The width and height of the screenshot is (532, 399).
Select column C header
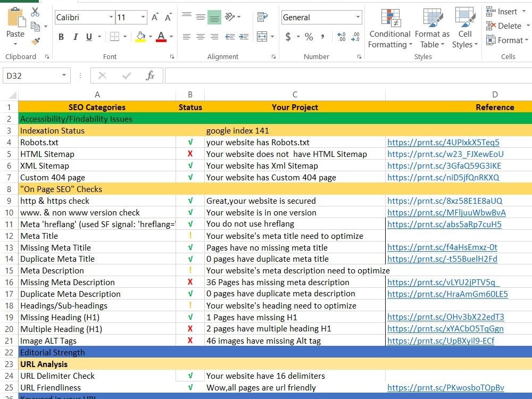coord(295,95)
